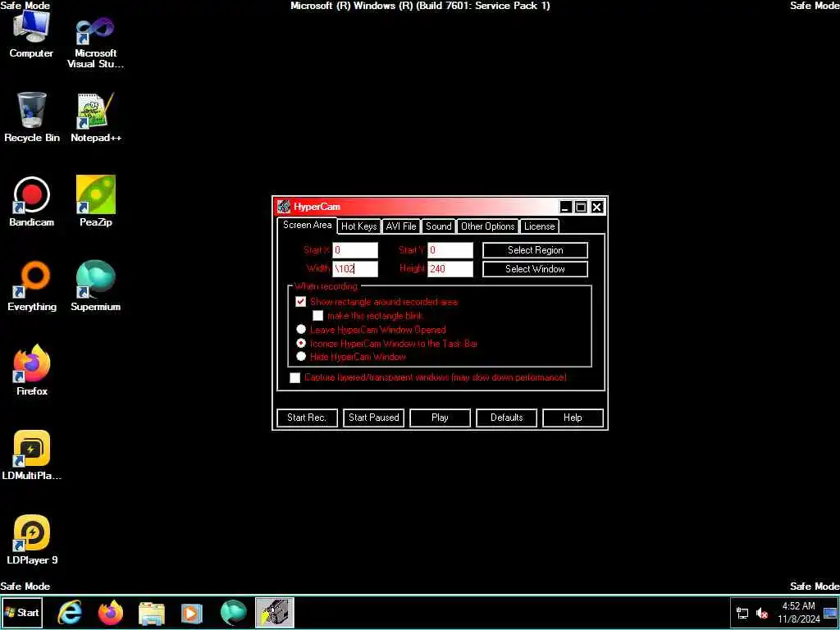This screenshot has height=630, width=840.
Task: Select the Bandicam desktop shortcut
Action: pos(32,202)
